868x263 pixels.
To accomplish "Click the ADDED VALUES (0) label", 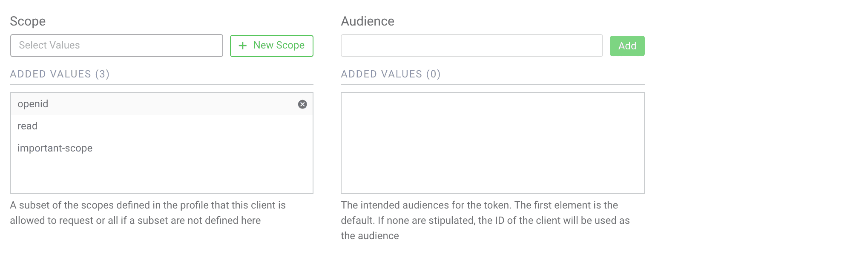I will point(391,74).
